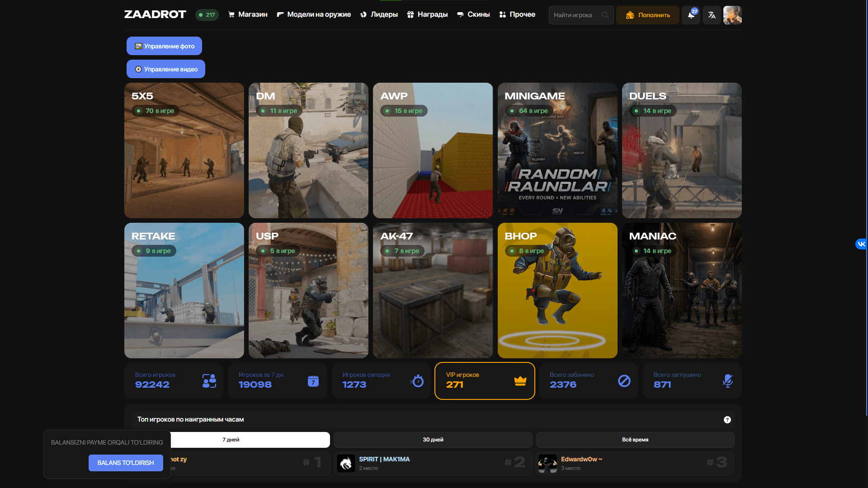The image size is (868, 488).
Task: Expand the Прочее menu
Action: pyautogui.click(x=517, y=14)
